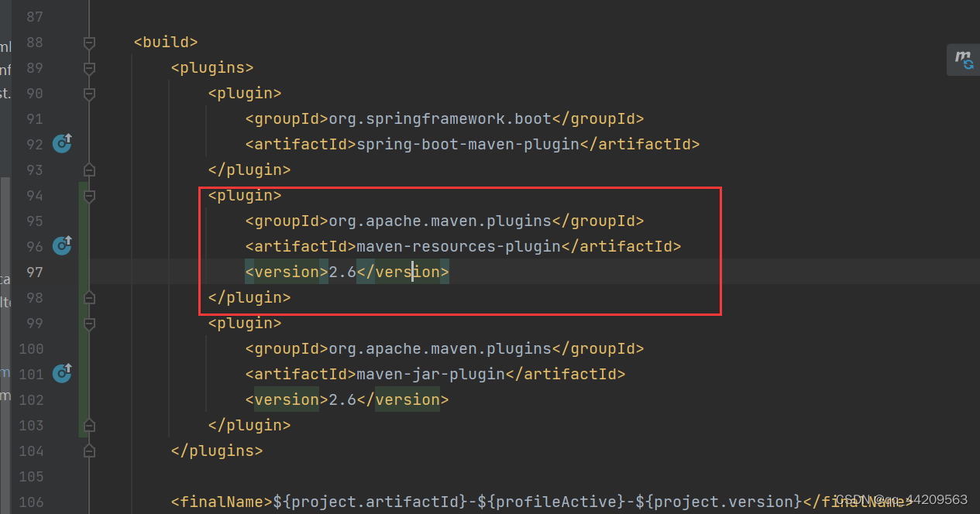
Task: Click upgrade icon beside maven-jar-plugin artifactId
Action: [62, 373]
